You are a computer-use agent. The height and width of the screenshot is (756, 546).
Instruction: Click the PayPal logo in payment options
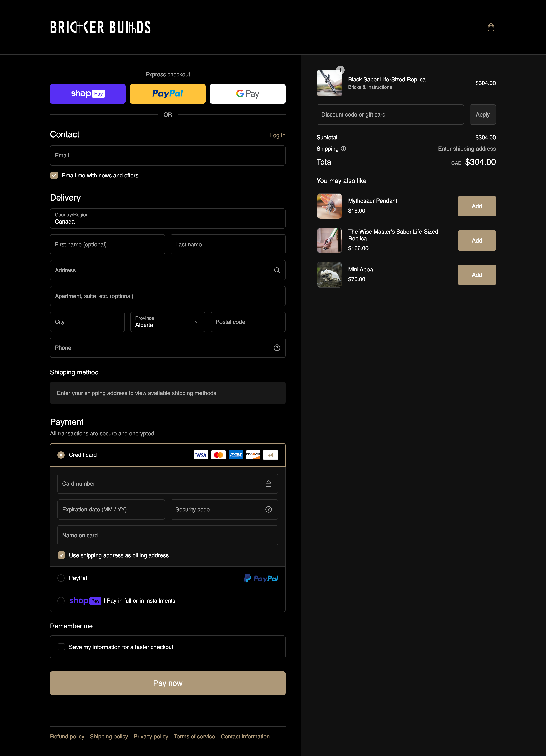261,578
